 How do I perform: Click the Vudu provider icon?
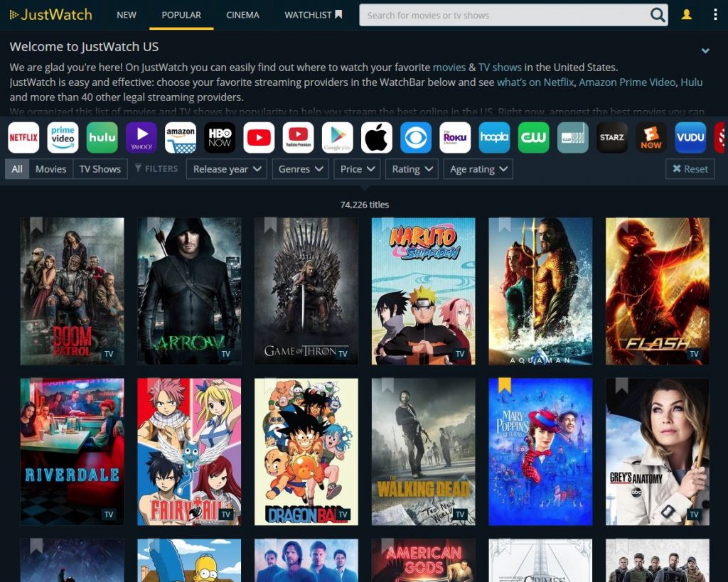tap(690, 138)
